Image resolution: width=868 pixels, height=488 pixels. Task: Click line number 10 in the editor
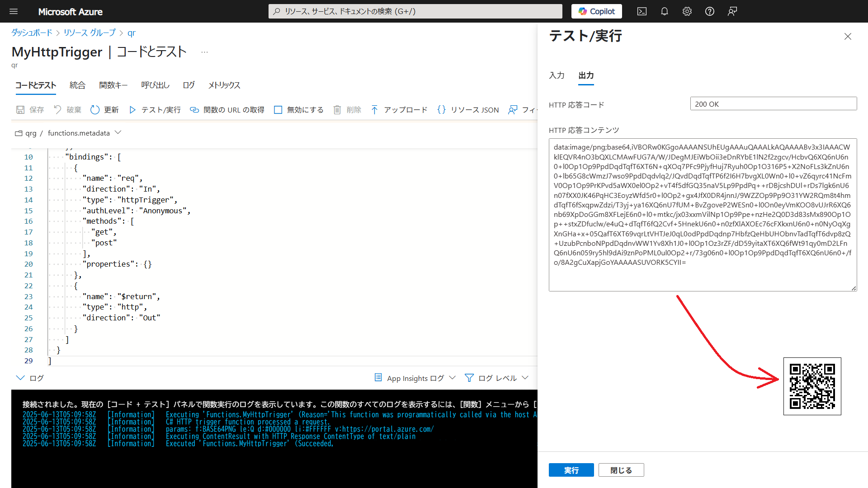[28, 157]
